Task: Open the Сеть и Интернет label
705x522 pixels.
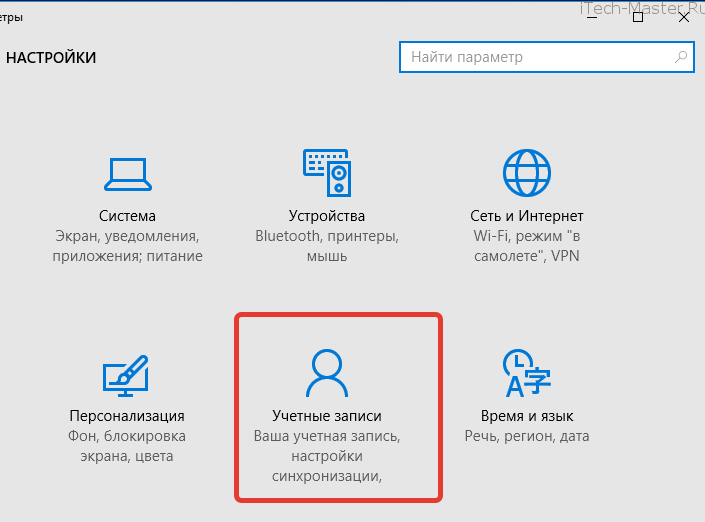Action: [526, 216]
